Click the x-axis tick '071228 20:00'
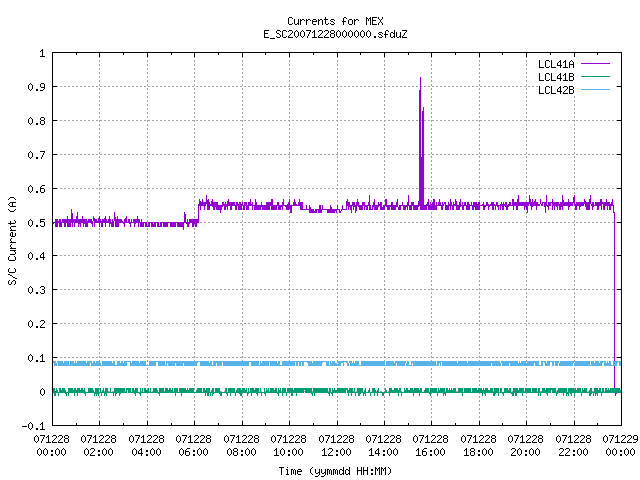The image size is (640, 480). click(x=525, y=445)
